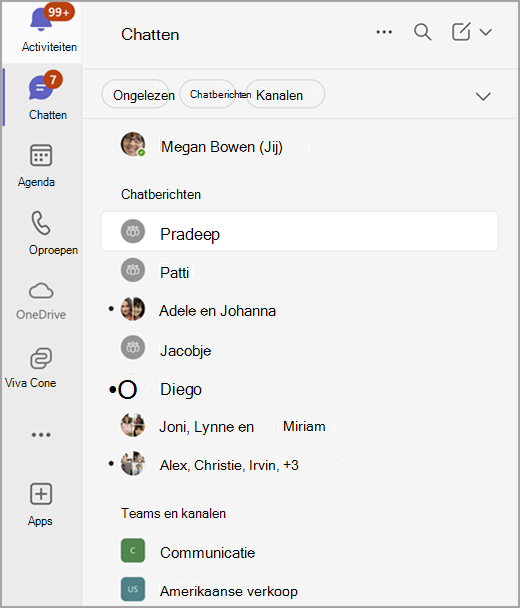Open Amerikaanse verkoop team

point(299,590)
